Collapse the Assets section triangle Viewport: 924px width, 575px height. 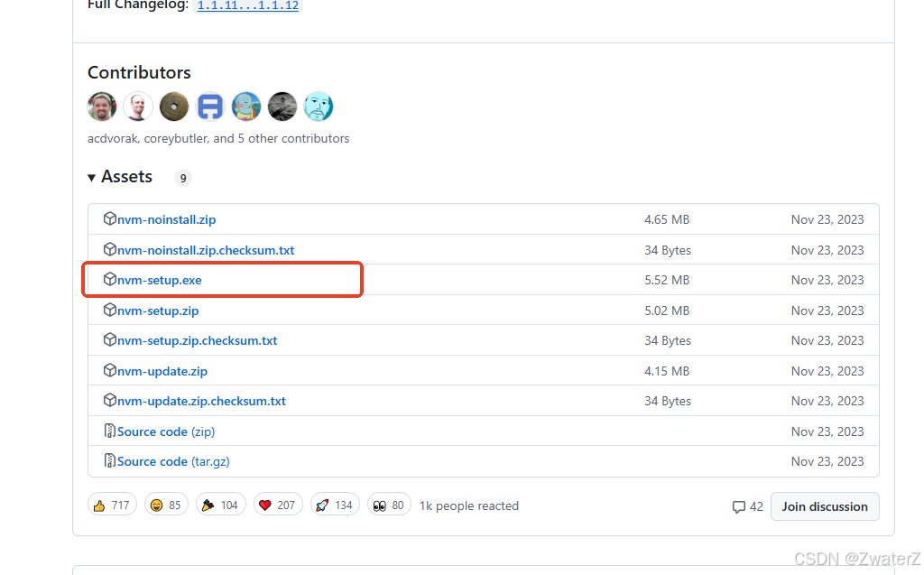[91, 178]
